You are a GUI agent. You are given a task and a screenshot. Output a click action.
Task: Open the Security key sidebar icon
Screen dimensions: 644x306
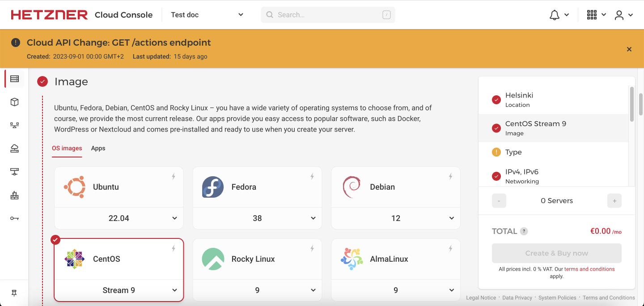(x=14, y=218)
